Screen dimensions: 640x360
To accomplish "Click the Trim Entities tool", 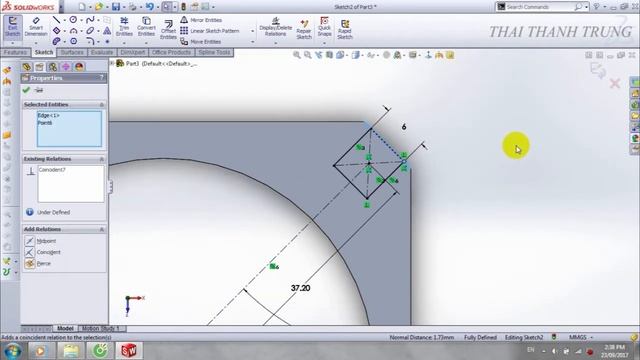I will (x=124, y=27).
